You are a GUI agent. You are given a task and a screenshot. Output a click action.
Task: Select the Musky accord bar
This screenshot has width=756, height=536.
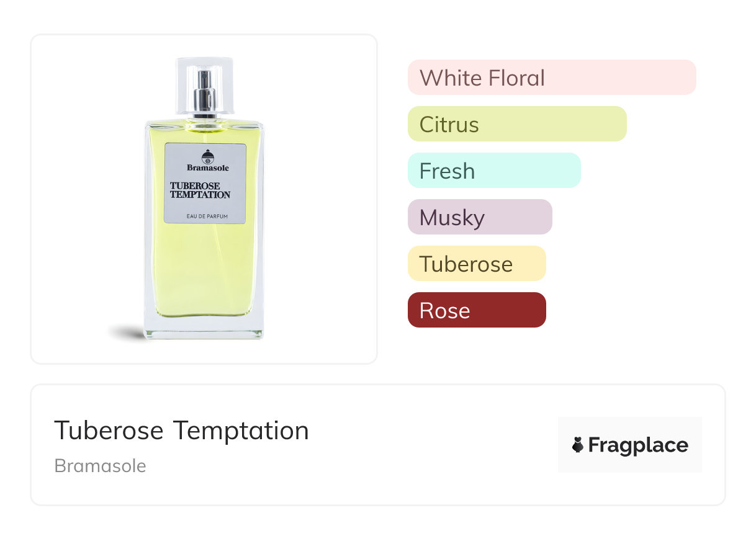(x=479, y=217)
